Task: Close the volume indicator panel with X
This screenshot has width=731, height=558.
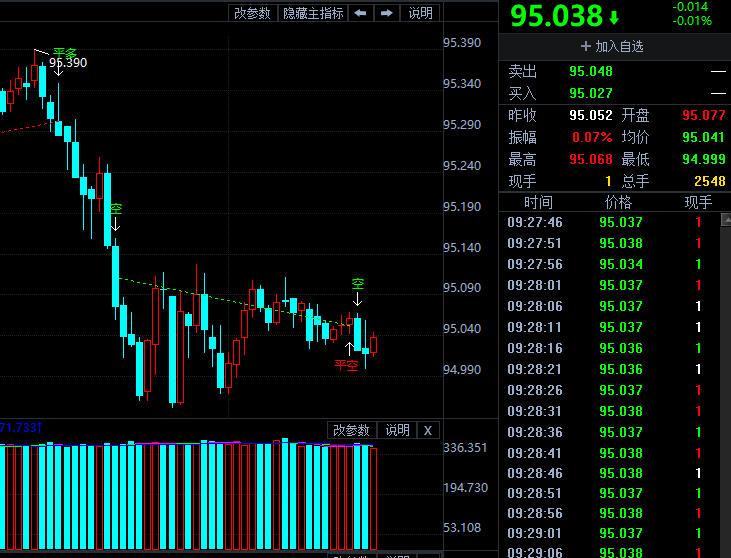Action: coord(428,430)
